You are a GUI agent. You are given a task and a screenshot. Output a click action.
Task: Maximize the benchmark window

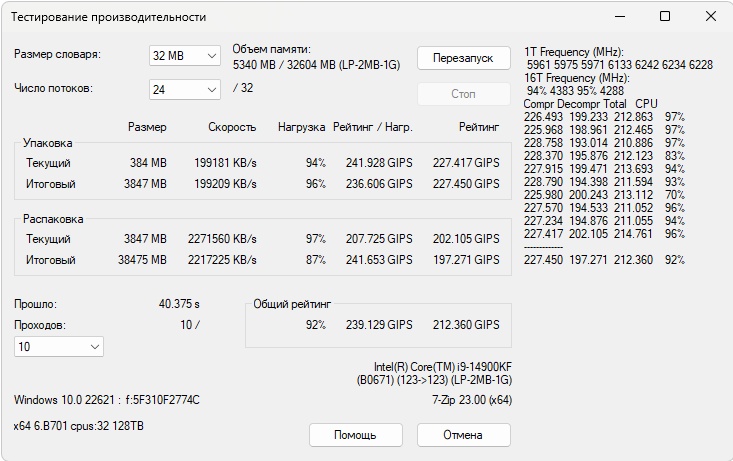coord(665,17)
